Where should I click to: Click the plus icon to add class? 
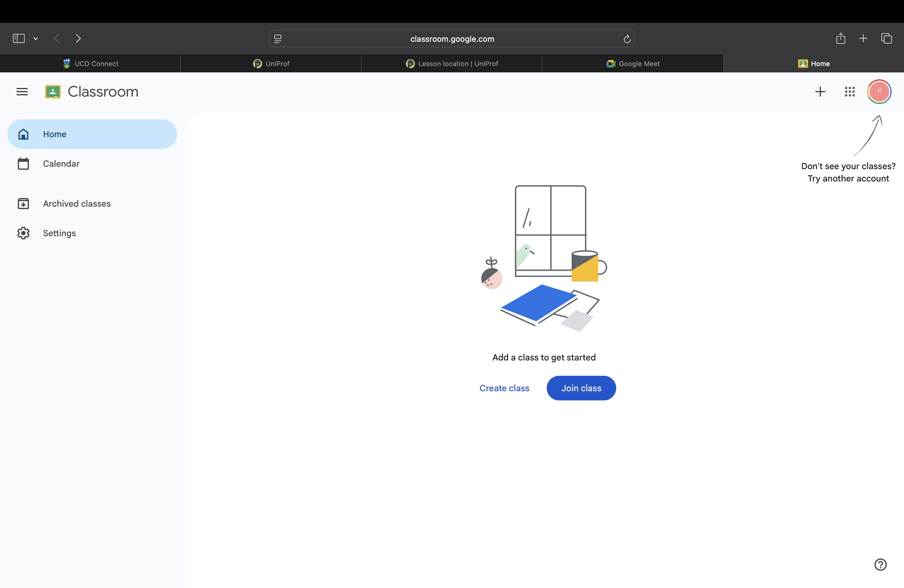(820, 92)
